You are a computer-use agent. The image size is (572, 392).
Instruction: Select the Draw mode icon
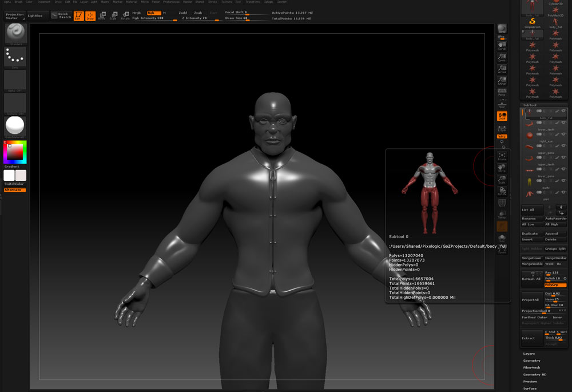pyautogui.click(x=90, y=15)
